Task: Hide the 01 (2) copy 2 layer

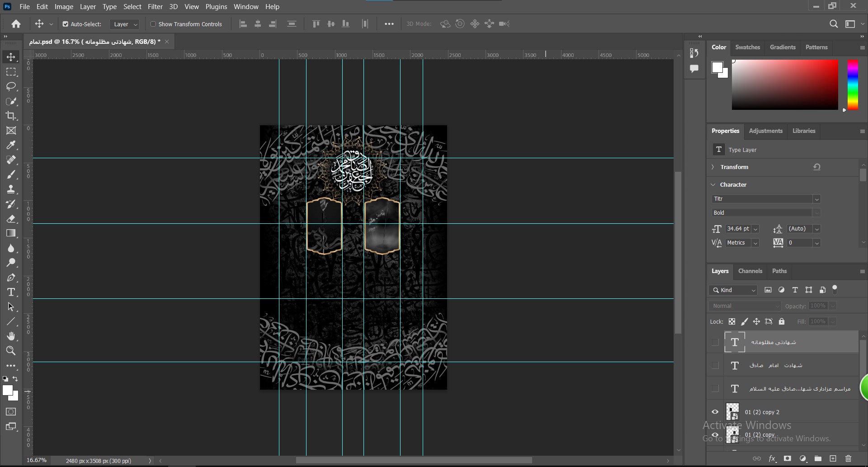Action: [715, 412]
